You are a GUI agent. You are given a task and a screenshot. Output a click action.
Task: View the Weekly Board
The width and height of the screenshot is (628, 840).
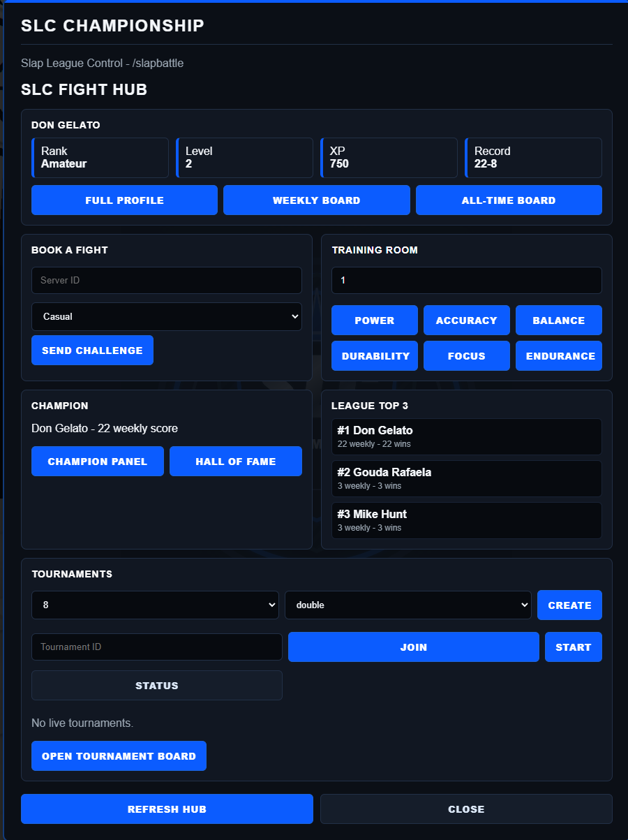pos(317,200)
